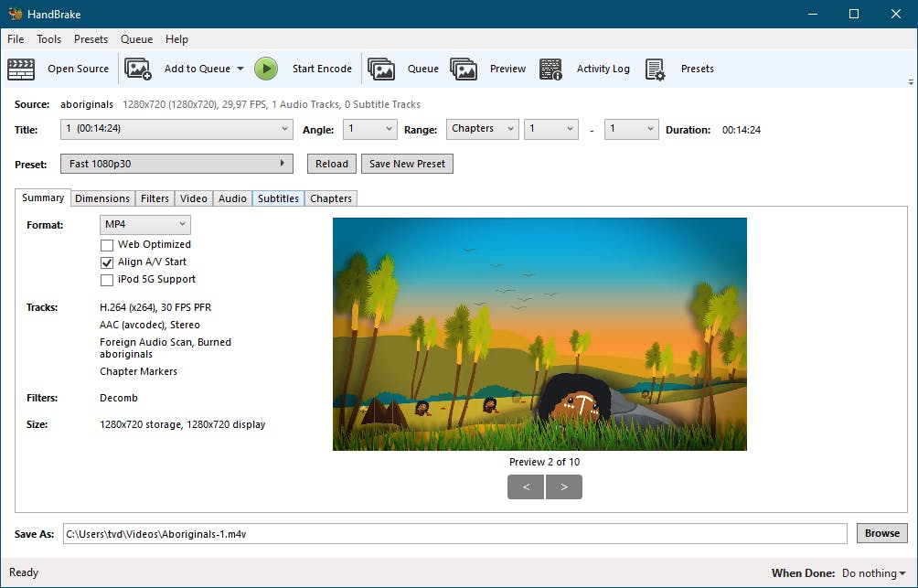Click the Add to Queue picture icon
This screenshot has width=918, height=588.
click(x=138, y=69)
